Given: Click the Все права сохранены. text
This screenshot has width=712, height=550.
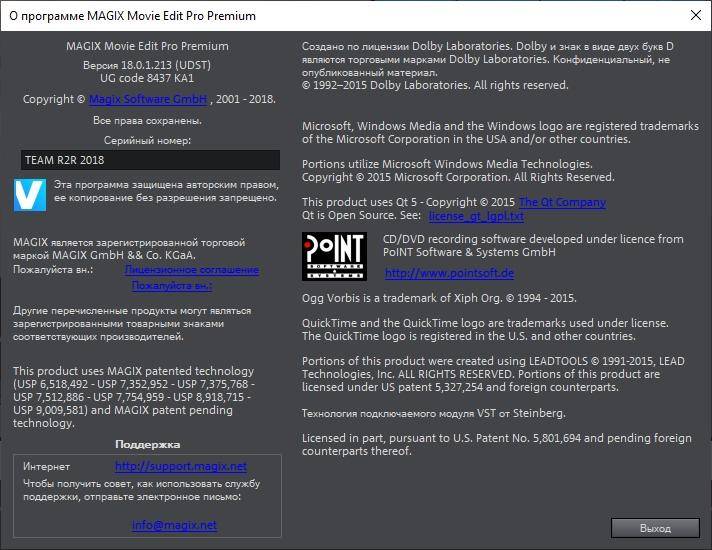Looking at the screenshot, I should tap(148, 120).
